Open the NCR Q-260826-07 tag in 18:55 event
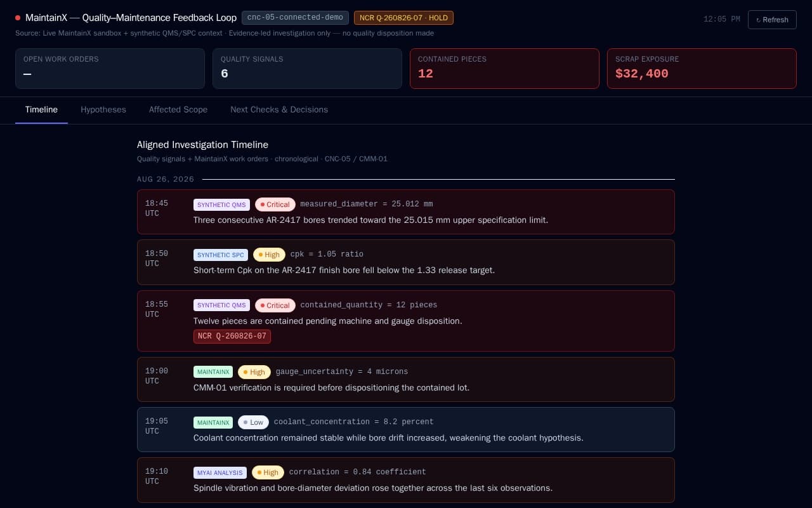The height and width of the screenshot is (508, 812). [232, 336]
